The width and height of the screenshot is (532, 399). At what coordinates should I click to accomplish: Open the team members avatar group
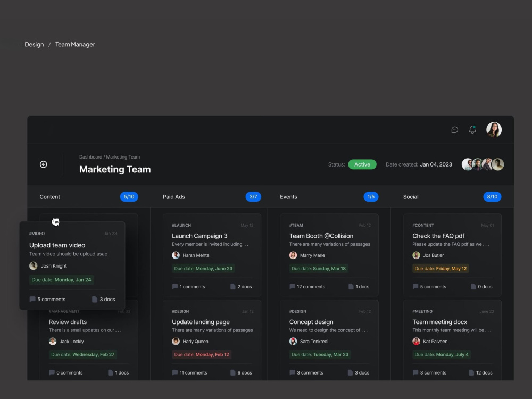point(483,164)
